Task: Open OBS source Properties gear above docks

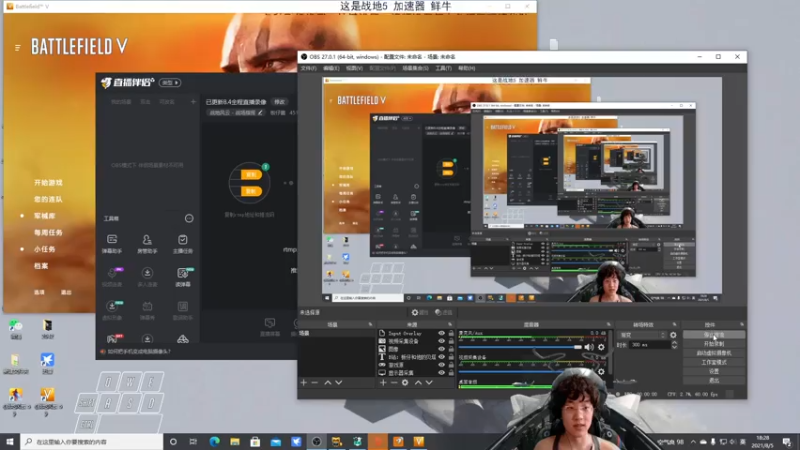Action: pos(415,312)
